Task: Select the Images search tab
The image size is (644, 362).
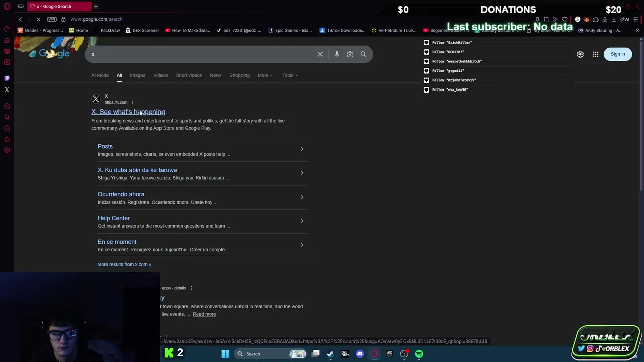Action: pos(137,75)
